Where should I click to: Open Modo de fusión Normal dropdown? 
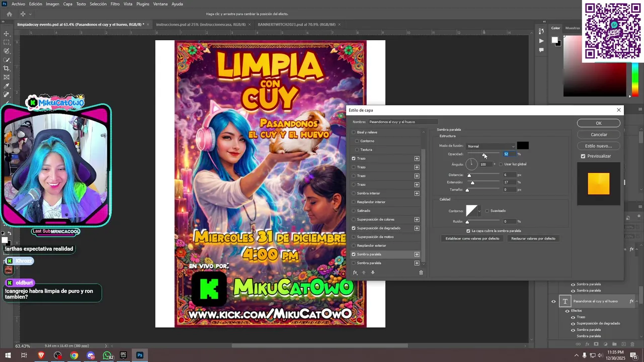point(491,146)
